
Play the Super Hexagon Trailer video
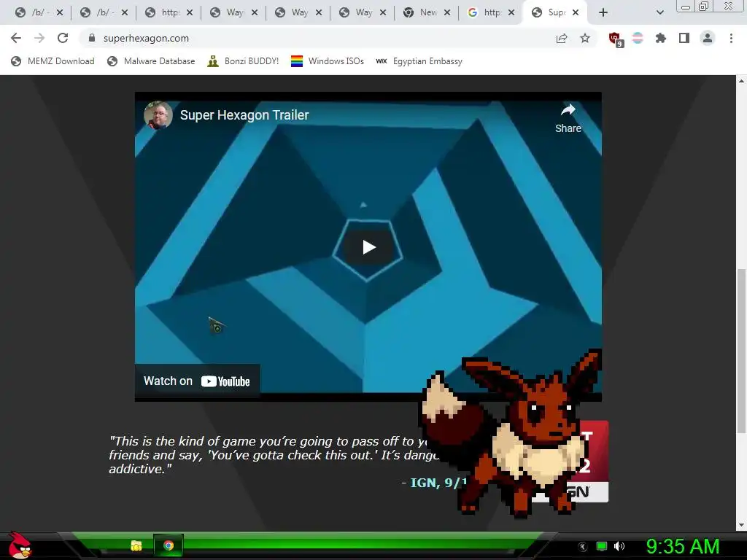point(368,247)
